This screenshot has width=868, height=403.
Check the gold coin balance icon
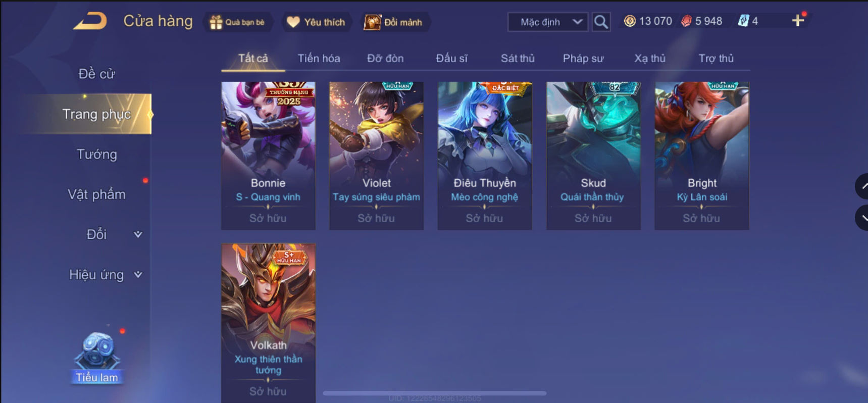tap(630, 21)
